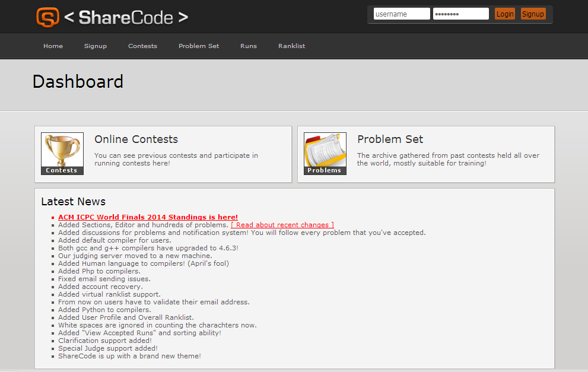
Task: Click the Online Contests heading
Action: (x=136, y=139)
